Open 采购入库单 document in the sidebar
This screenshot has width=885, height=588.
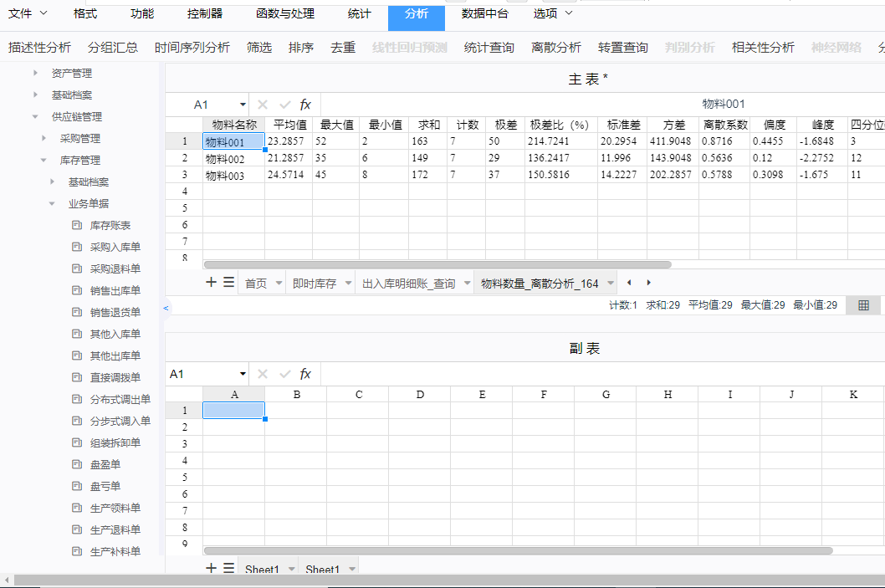pos(115,247)
